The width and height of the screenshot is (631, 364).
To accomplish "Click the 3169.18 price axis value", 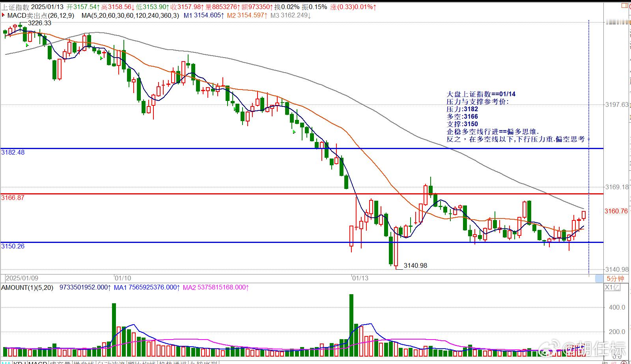I will click(617, 187).
